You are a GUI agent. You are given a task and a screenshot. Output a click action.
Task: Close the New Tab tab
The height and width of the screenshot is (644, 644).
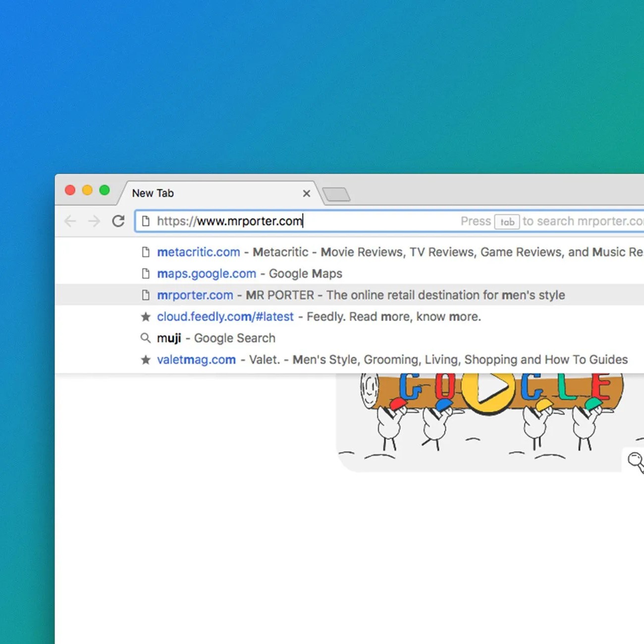[306, 193]
